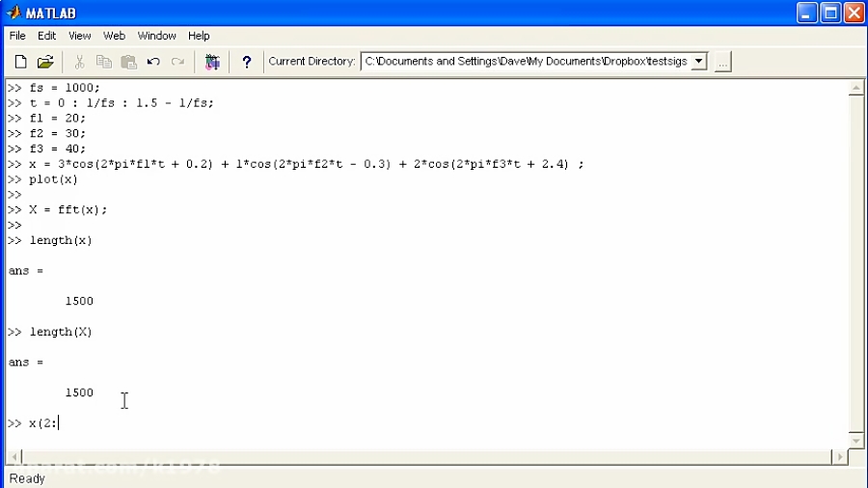The width and height of the screenshot is (868, 488).
Task: Click the vertical scrollbar up arrow
Action: coord(855,88)
